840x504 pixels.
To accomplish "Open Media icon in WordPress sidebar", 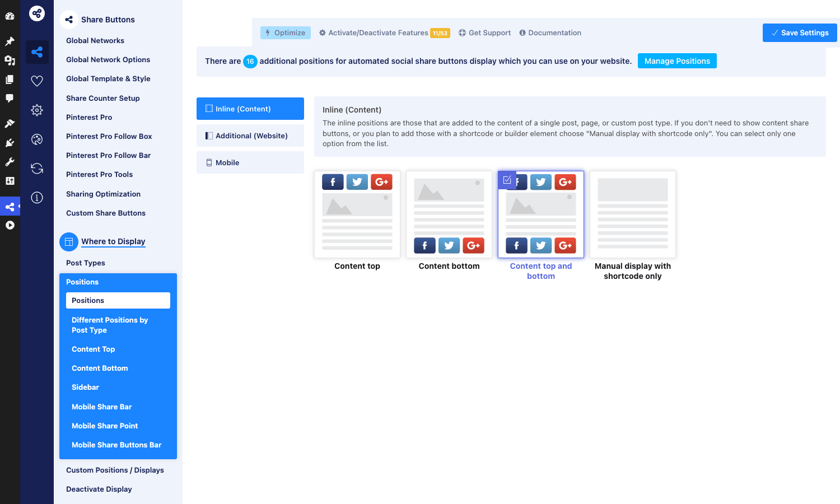I will click(10, 60).
